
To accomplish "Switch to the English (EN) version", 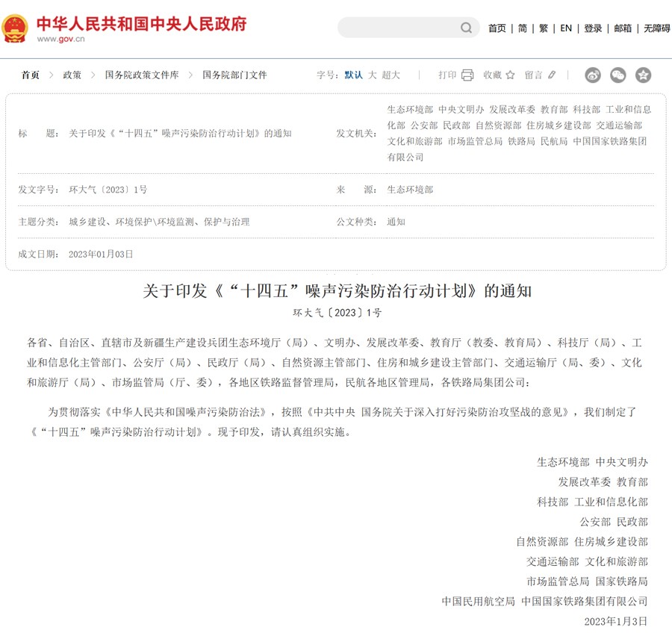I will 565,28.
